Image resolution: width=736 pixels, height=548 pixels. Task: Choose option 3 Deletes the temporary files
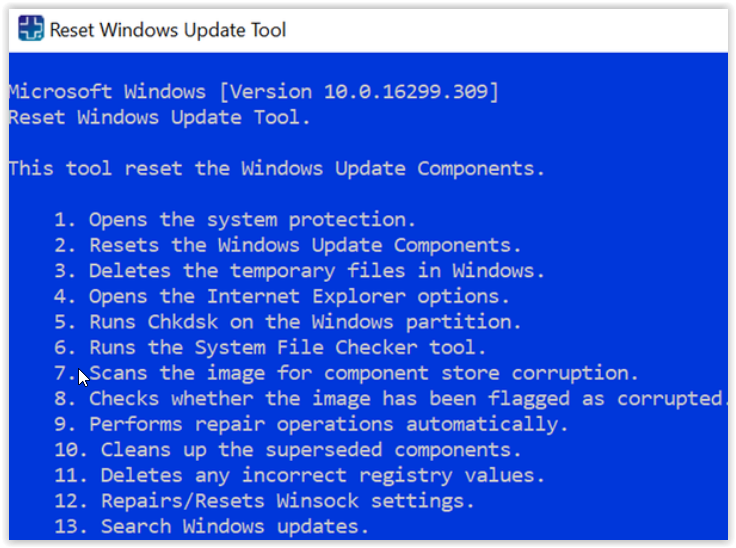pyautogui.click(x=299, y=271)
